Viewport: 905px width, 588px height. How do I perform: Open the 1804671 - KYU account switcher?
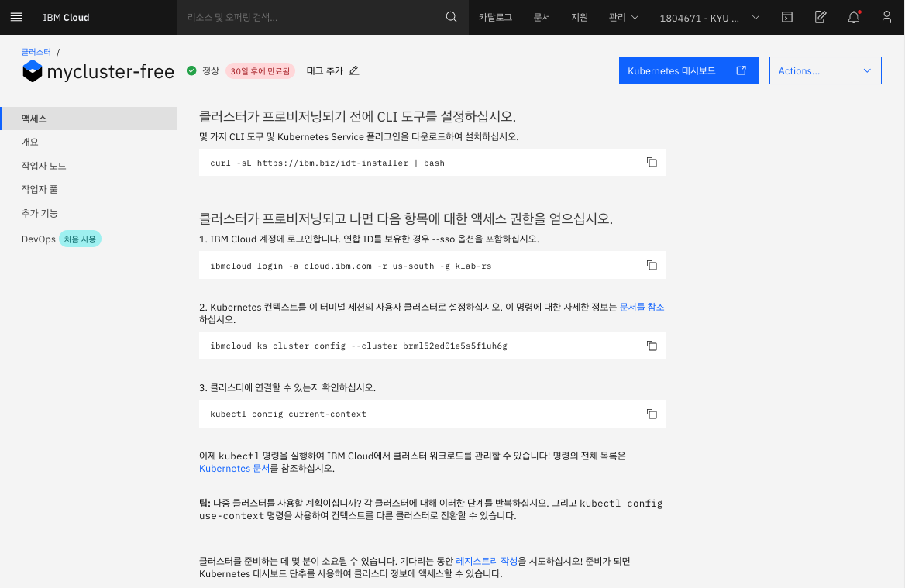pyautogui.click(x=709, y=18)
